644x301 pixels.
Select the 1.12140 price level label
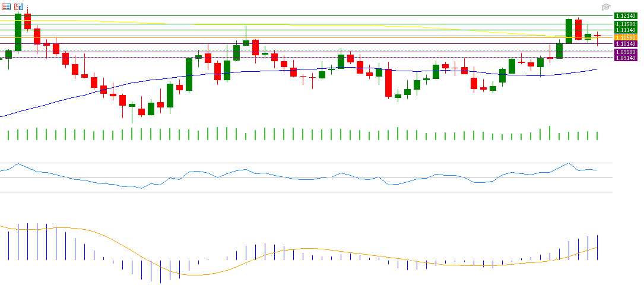coord(626,15)
